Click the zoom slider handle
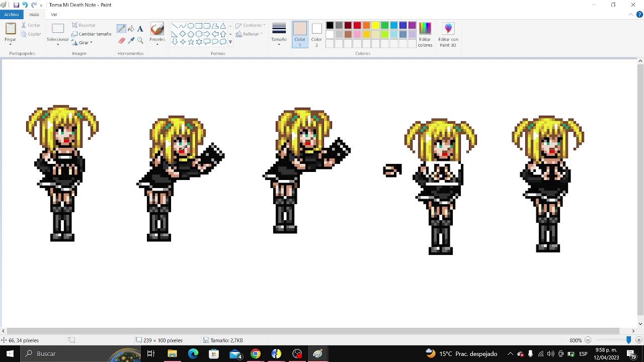 coord(628,340)
